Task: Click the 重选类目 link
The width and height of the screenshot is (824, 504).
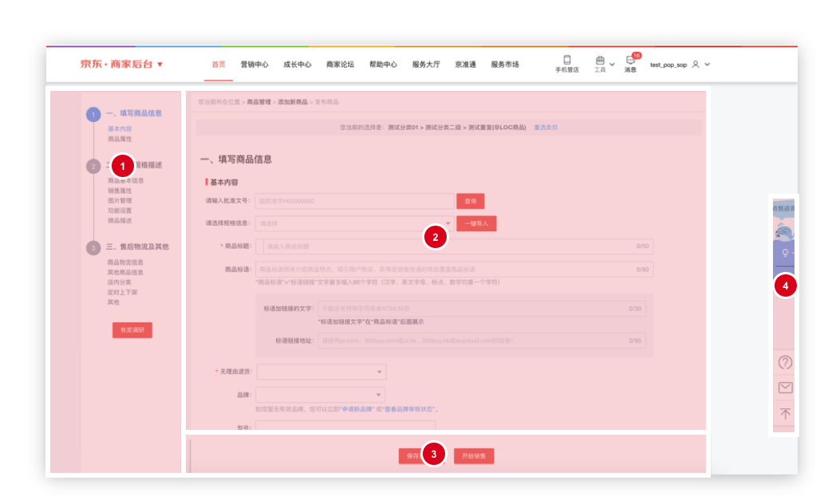Action: (x=546, y=127)
